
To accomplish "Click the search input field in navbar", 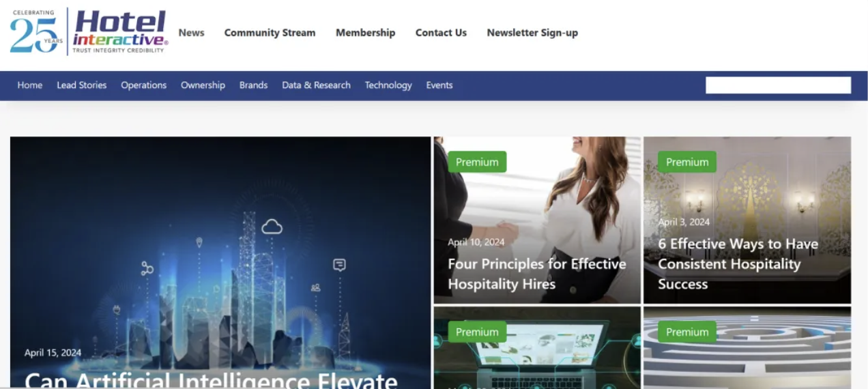I will (x=778, y=85).
